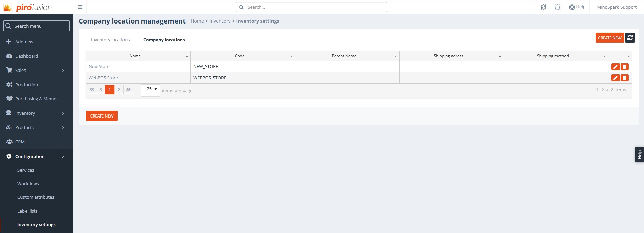Refresh the grid using dark reload icon
The image size is (644, 233).
click(x=630, y=38)
